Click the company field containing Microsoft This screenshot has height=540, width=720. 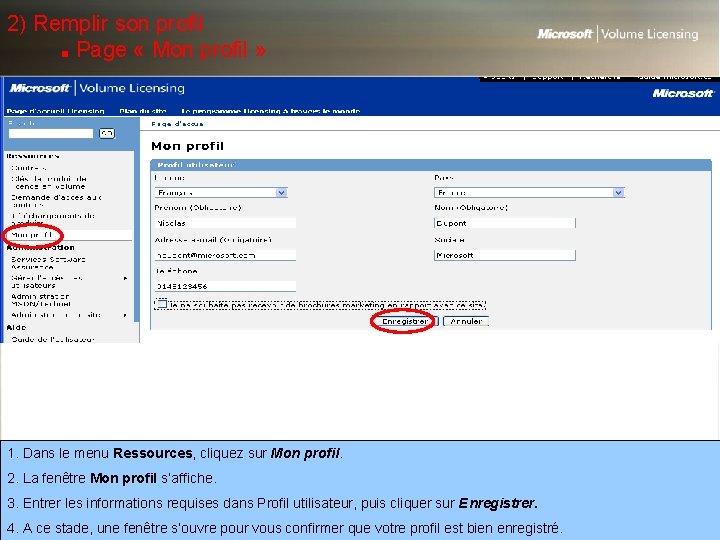click(x=504, y=255)
